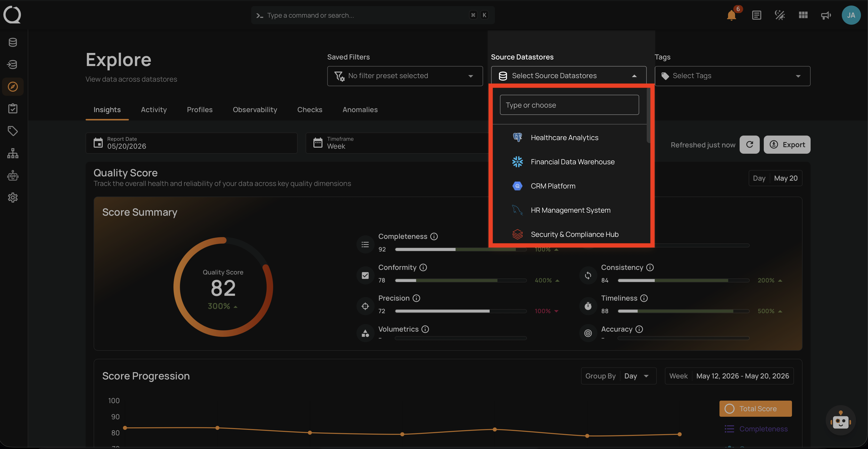This screenshot has height=449, width=868.
Task: Open the hierarchy sidebar icon
Action: (x=13, y=153)
